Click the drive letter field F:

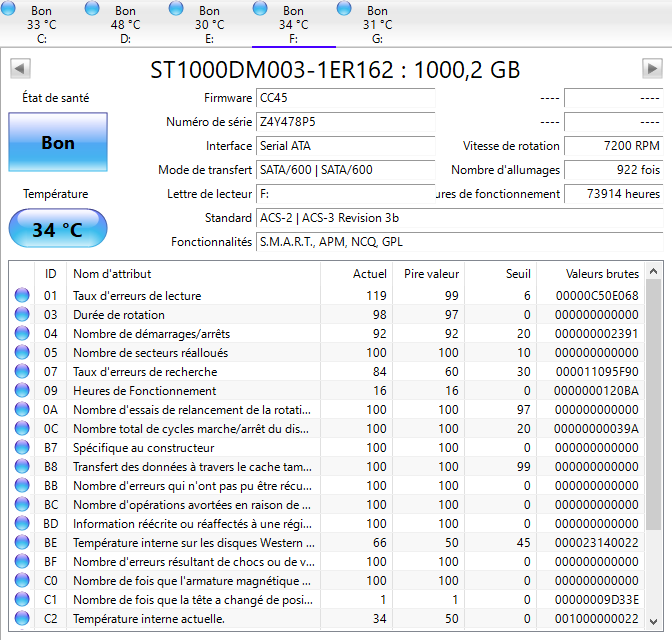point(345,194)
